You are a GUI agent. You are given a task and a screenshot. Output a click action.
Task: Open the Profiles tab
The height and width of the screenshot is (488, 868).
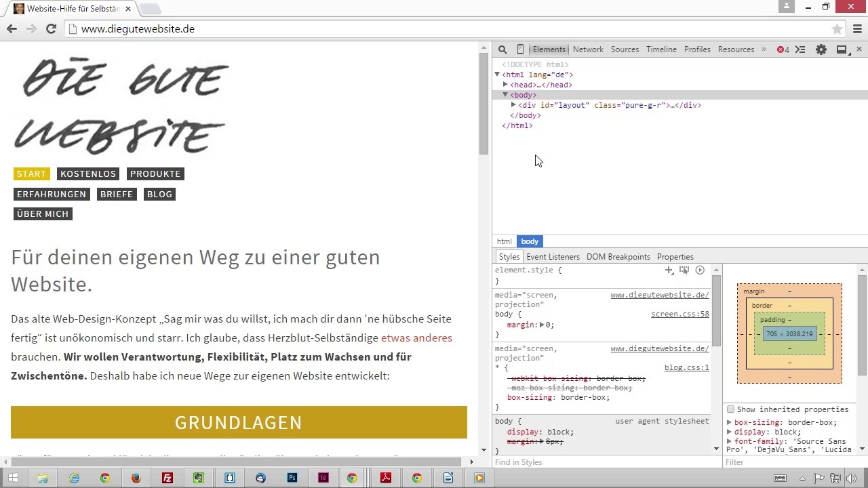(697, 49)
